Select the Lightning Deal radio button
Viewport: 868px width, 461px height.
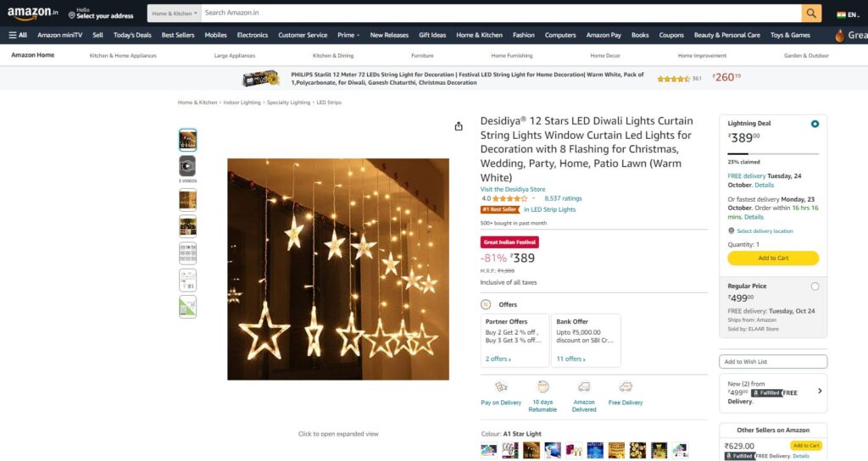(x=815, y=124)
